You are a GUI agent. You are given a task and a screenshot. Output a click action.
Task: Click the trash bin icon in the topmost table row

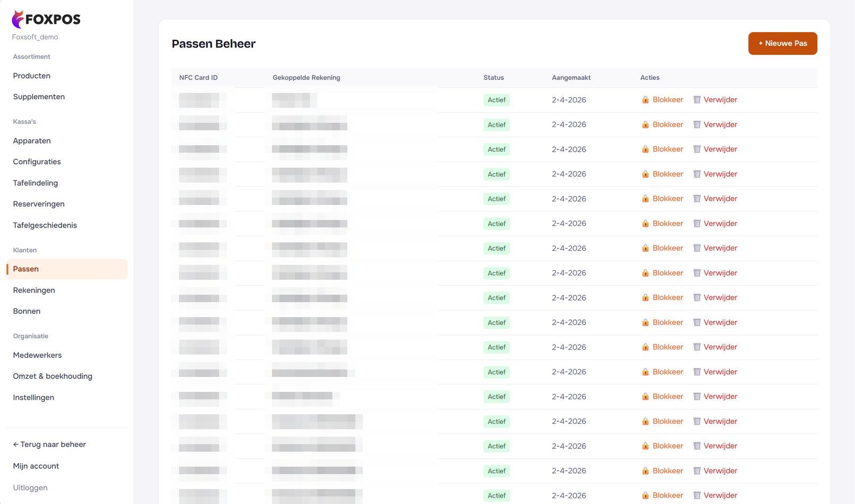pyautogui.click(x=697, y=100)
